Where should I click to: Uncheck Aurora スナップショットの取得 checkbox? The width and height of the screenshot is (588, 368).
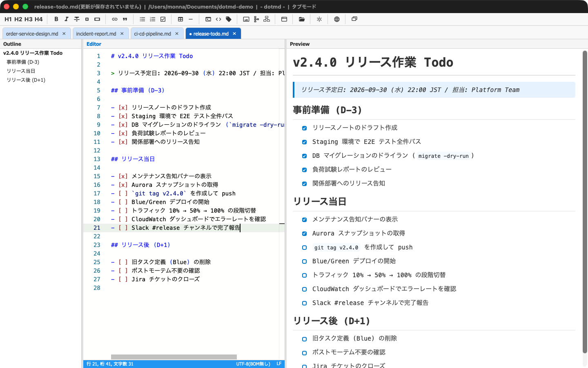tap(304, 233)
